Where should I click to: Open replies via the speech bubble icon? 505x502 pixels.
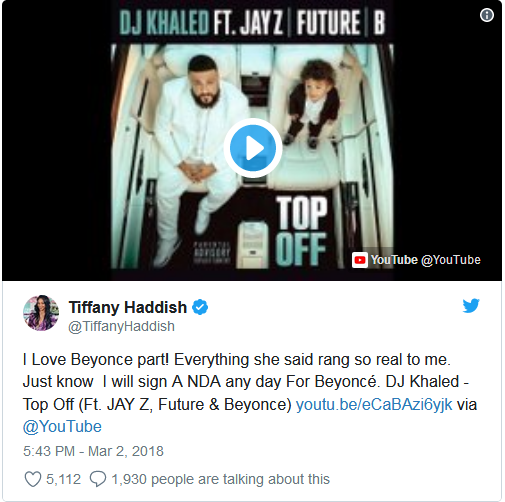coord(98,479)
